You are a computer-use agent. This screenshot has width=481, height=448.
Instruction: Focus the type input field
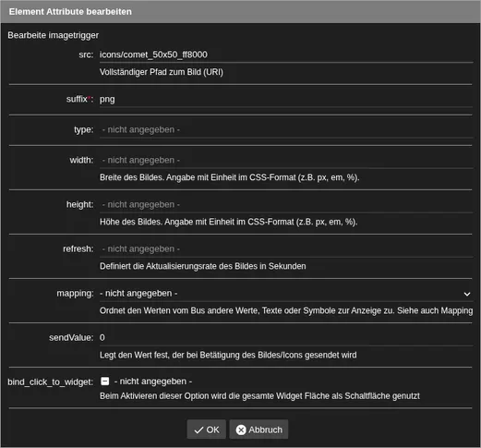286,129
